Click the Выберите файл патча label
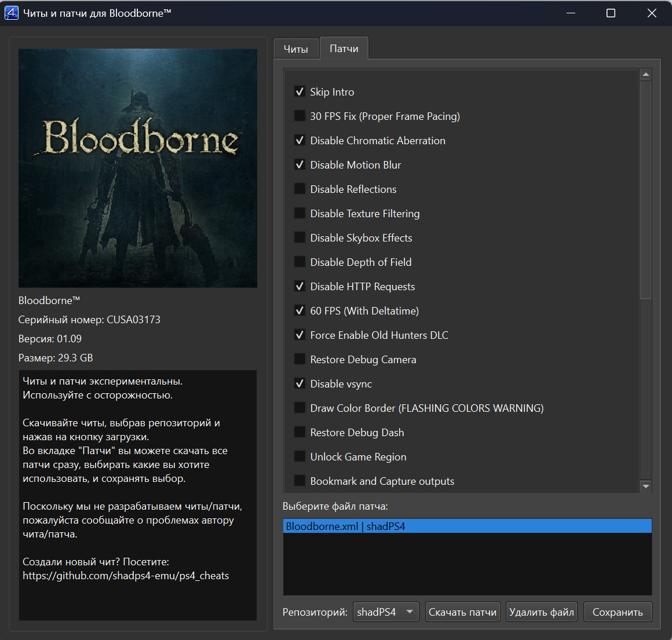Screen dimensions: 672x640 click(335, 506)
